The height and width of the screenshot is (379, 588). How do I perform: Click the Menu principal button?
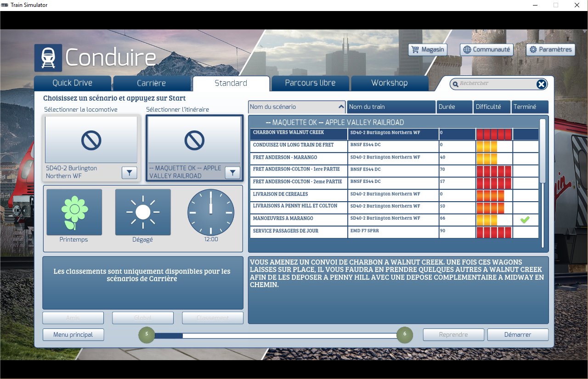click(x=73, y=334)
